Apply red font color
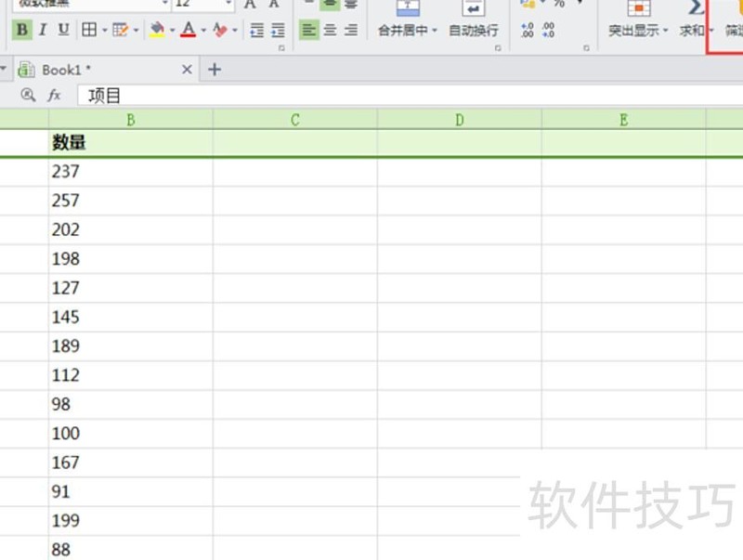The height and width of the screenshot is (560, 743). tap(189, 30)
